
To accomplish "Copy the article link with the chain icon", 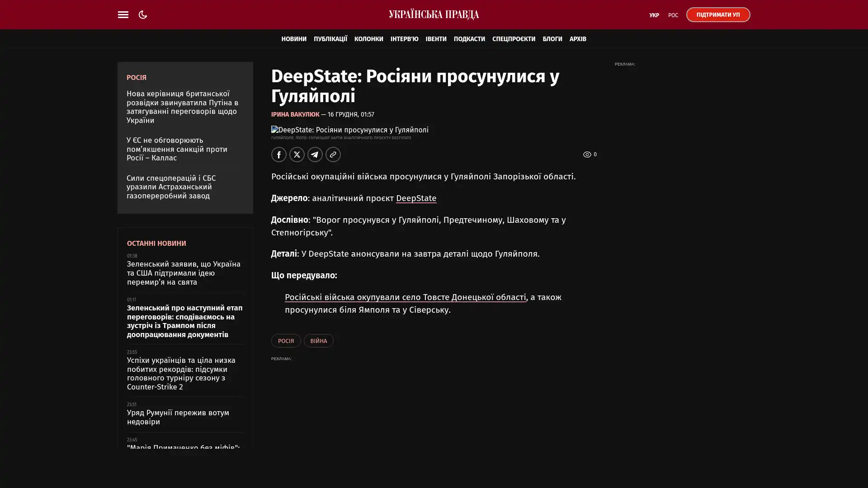I will point(333,155).
